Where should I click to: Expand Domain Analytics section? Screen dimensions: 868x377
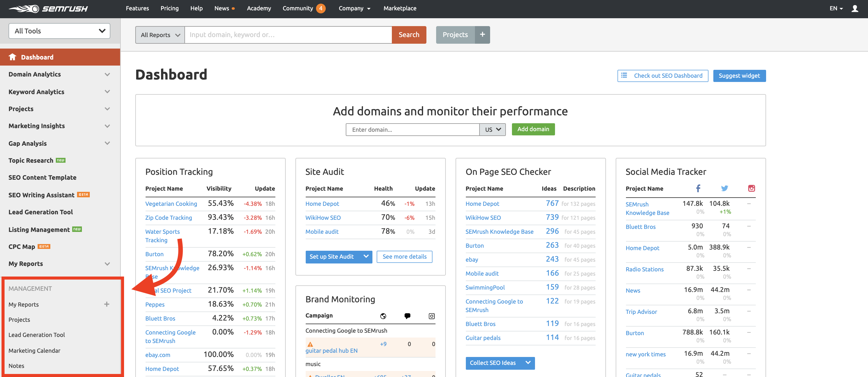pos(107,75)
